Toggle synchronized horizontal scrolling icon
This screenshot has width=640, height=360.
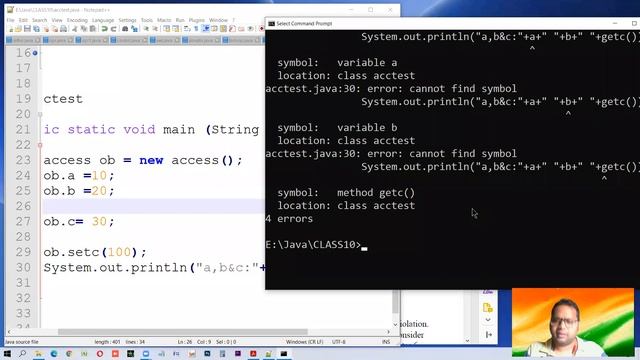tap(176, 29)
